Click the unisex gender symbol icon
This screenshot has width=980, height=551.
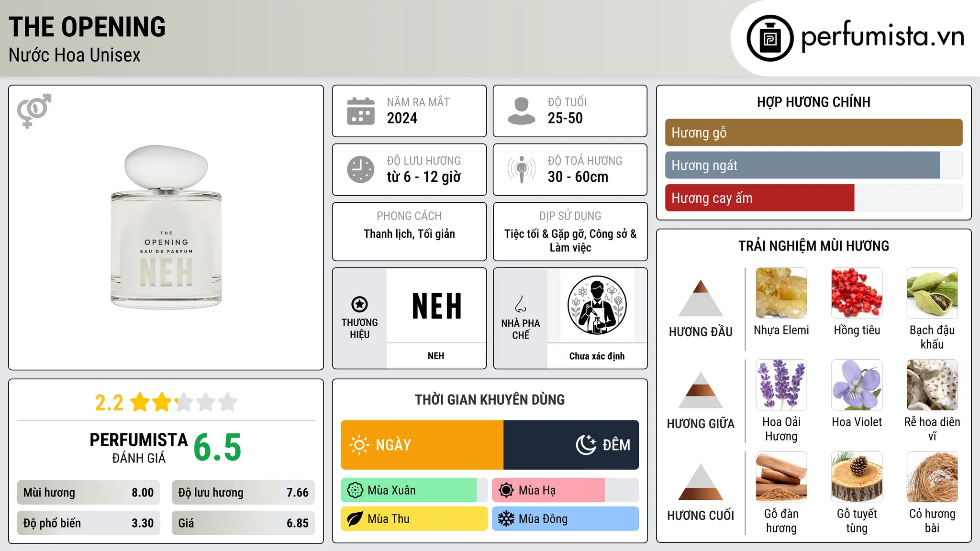pyautogui.click(x=34, y=111)
